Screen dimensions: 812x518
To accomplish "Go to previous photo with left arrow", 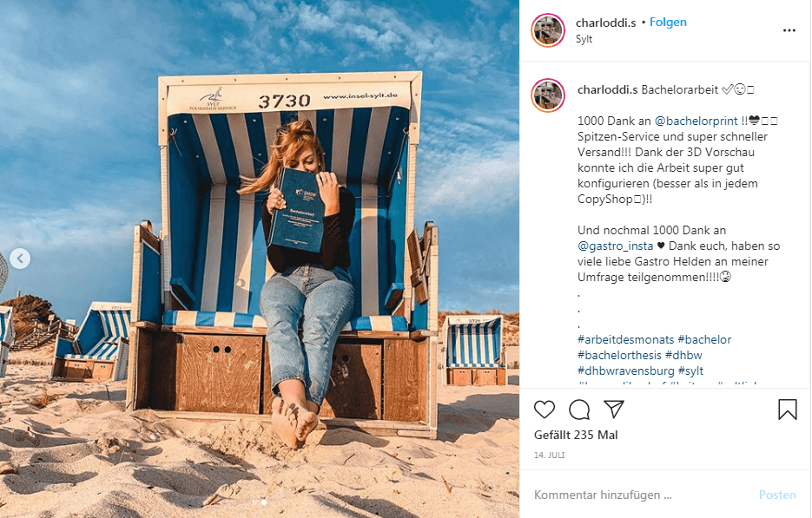I will click(20, 259).
